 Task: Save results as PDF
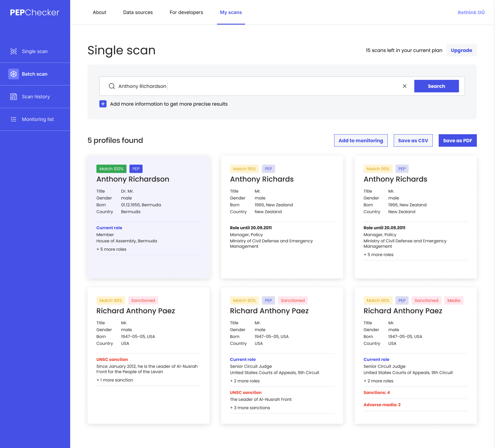click(x=458, y=140)
